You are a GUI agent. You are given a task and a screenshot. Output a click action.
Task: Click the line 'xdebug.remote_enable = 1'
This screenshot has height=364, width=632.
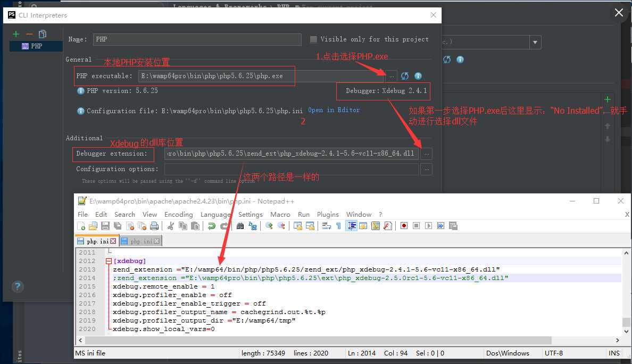click(x=164, y=287)
